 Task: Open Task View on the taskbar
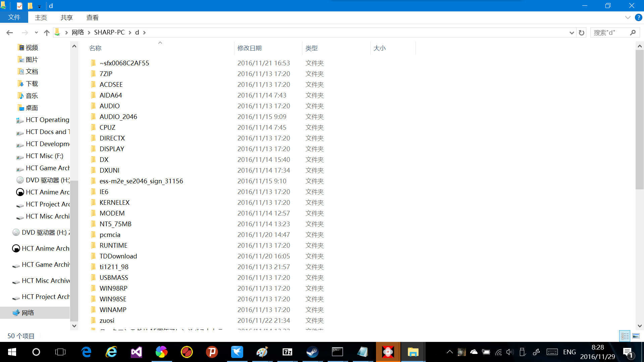(x=60, y=352)
